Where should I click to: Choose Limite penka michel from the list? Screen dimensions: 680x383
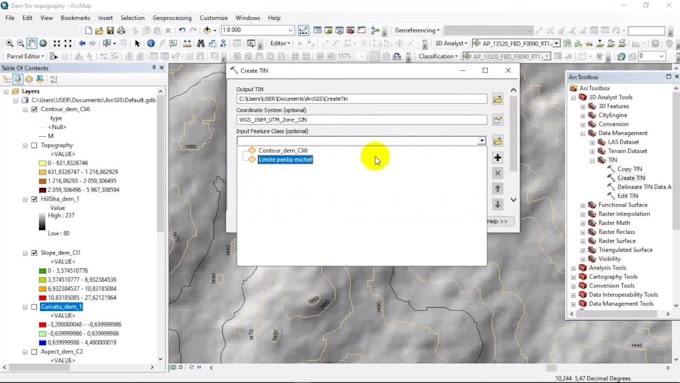[285, 160]
